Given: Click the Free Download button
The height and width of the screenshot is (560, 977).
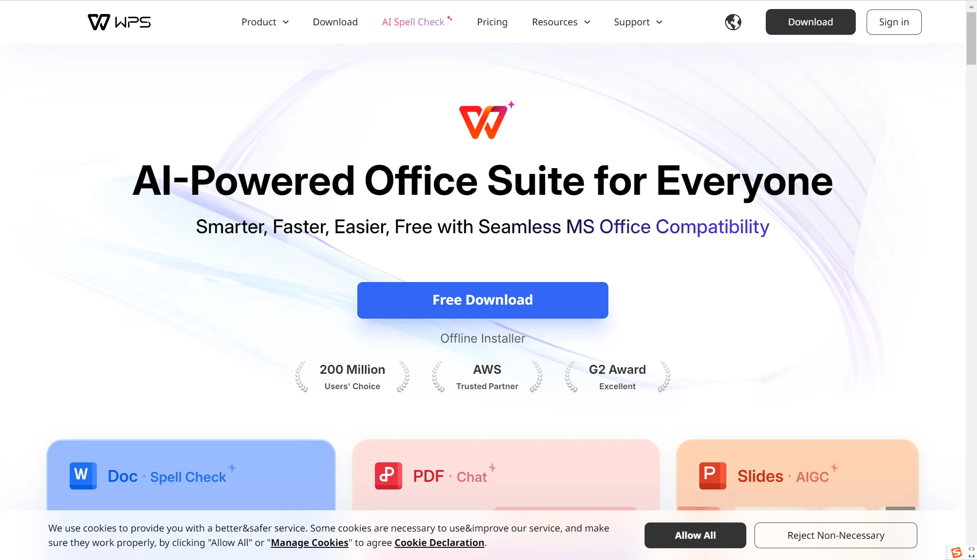Looking at the screenshot, I should click(483, 300).
